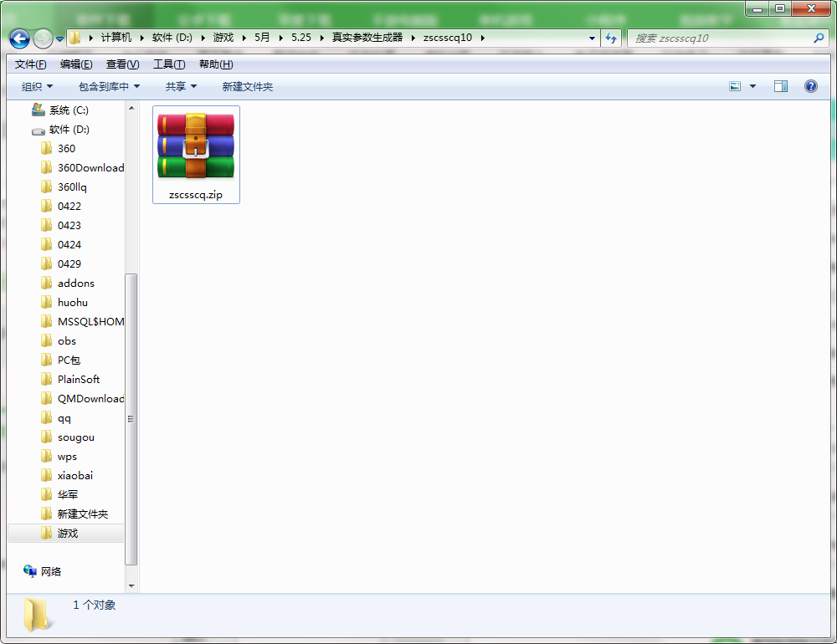Click the navigation pane vertical scrollbar
The width and height of the screenshot is (837, 644).
click(x=131, y=418)
